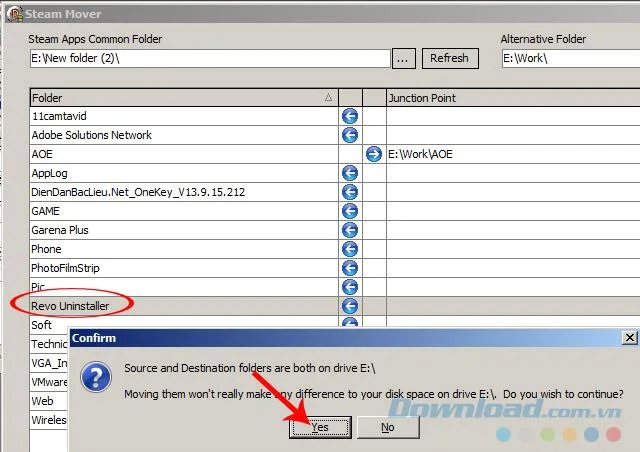Viewport: 640px width, 452px height.
Task: Open browse dialog with the ... button
Action: (x=403, y=58)
